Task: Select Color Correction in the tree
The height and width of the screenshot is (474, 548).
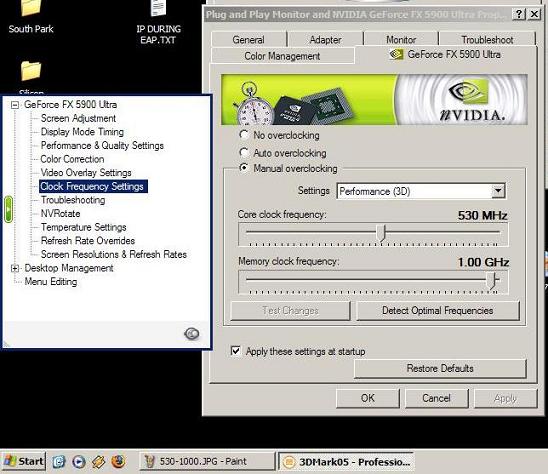Action: [72, 159]
